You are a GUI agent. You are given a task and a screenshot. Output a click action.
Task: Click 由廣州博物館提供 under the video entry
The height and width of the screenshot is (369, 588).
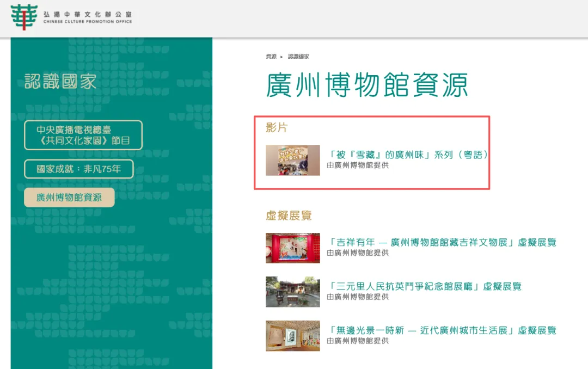click(x=358, y=165)
